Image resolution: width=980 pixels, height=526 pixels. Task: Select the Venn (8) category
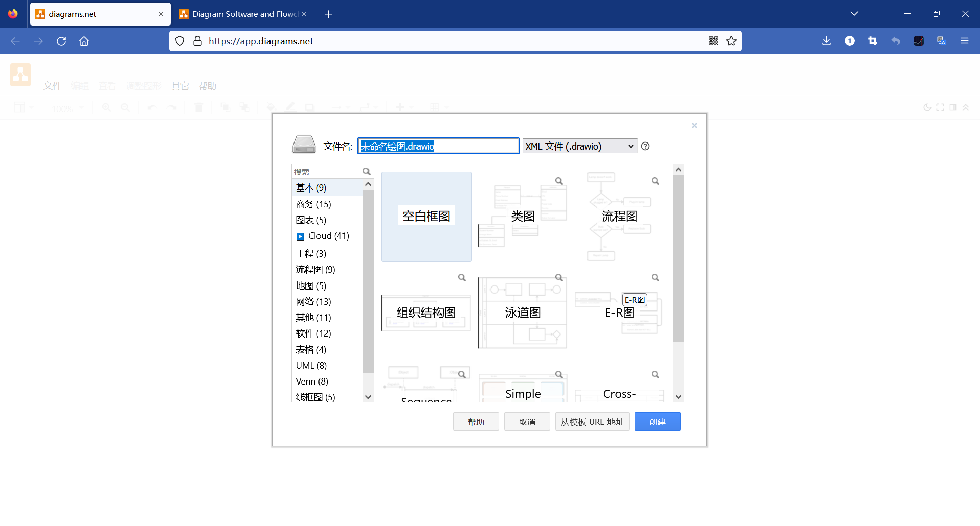tap(327, 381)
